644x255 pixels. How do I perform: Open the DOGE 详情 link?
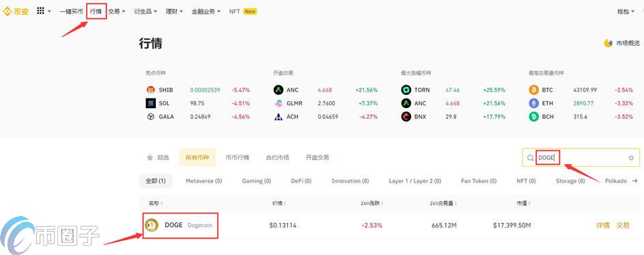click(x=602, y=226)
